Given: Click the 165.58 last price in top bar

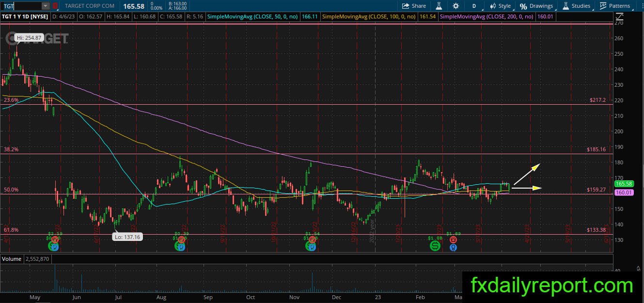Looking at the screenshot, I should pyautogui.click(x=134, y=6).
